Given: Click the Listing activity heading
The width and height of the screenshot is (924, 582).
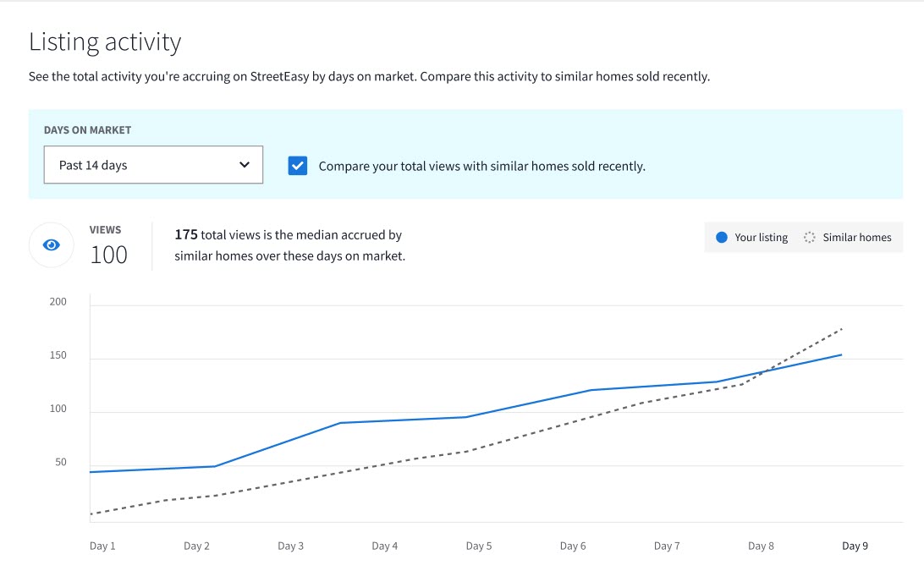Looking at the screenshot, I should (105, 41).
